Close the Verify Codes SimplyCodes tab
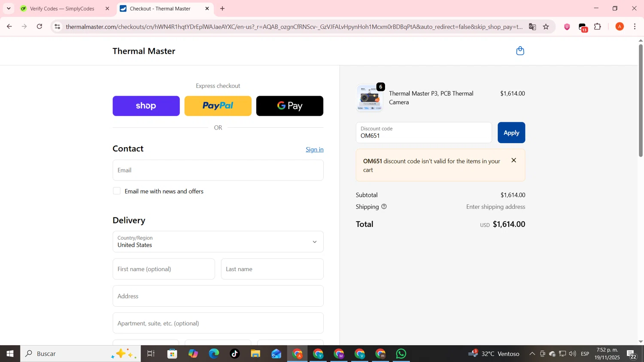The image size is (644, 362). point(107,9)
